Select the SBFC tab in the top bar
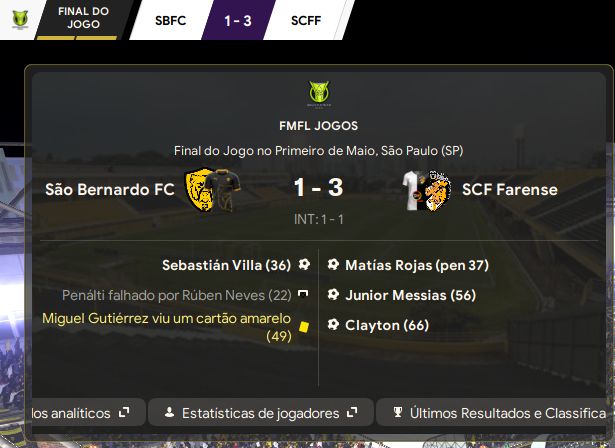 (x=173, y=19)
